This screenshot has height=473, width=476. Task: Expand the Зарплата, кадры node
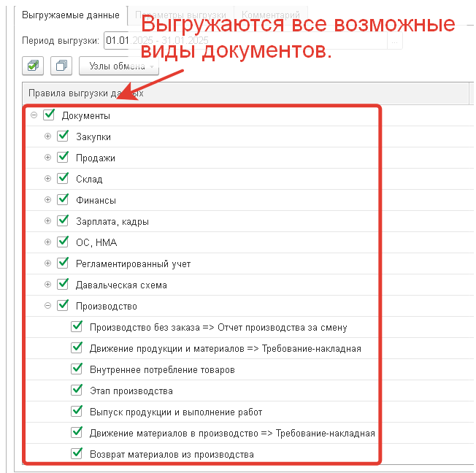[x=47, y=220]
